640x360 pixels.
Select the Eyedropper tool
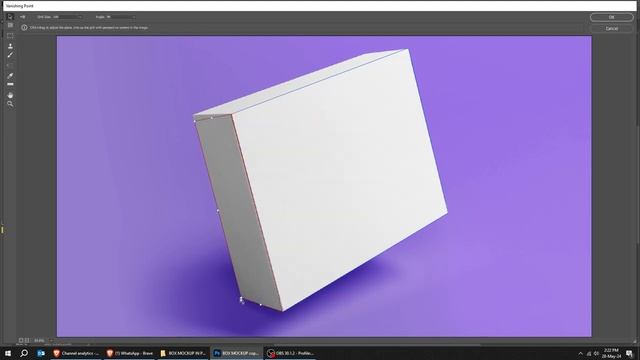click(10, 76)
